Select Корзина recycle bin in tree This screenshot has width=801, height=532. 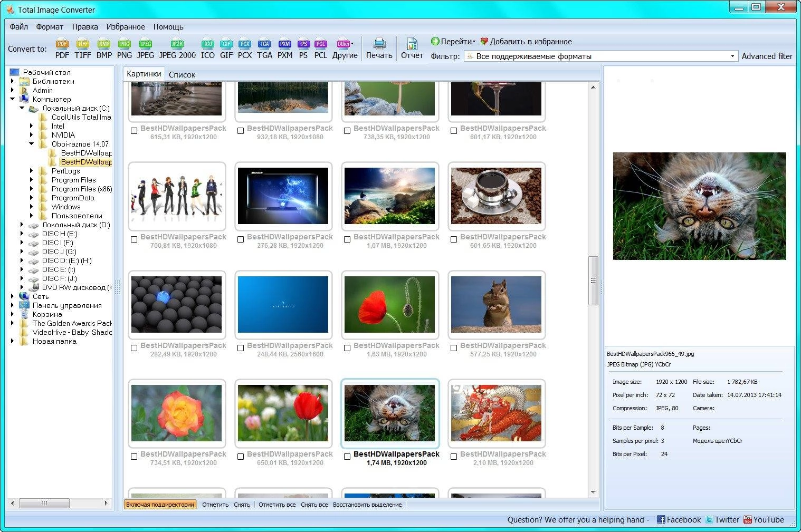point(41,314)
